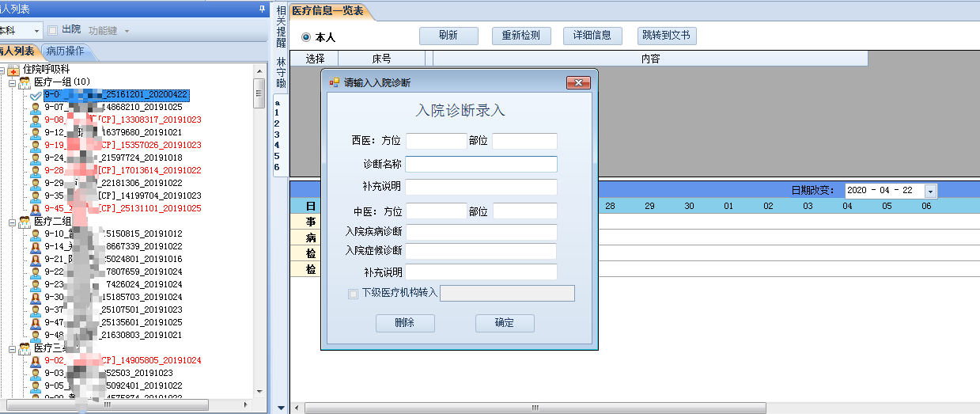980x414 pixels.
Task: Click the main panel bottom horizontal scrollbar
Action: [535, 408]
